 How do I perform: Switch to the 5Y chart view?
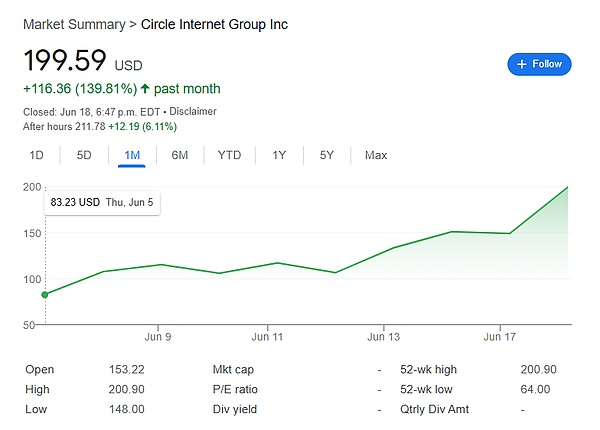coord(327,155)
